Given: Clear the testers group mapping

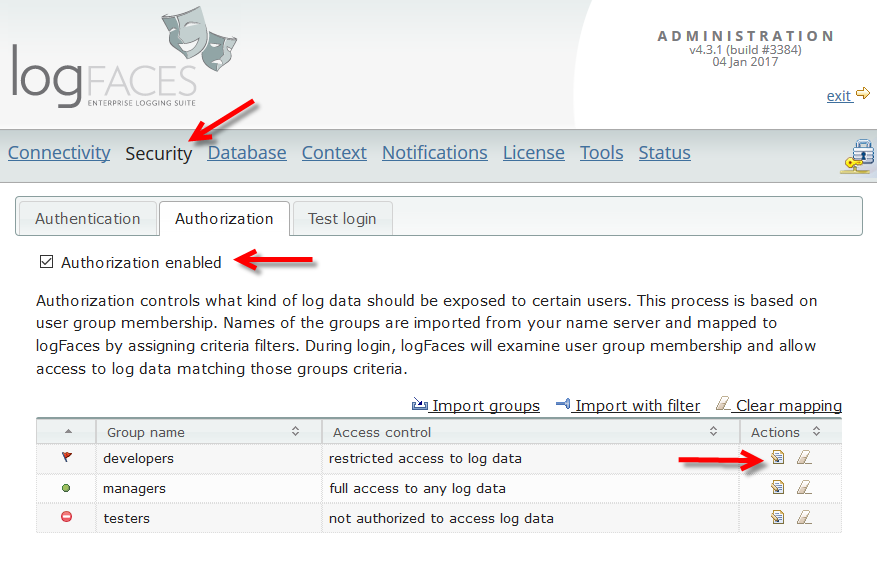Looking at the screenshot, I should pos(804,517).
